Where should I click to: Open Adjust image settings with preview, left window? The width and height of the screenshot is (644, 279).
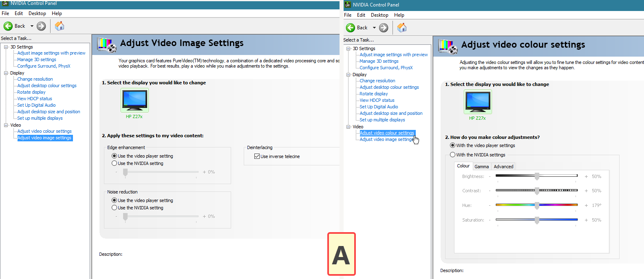(51, 53)
